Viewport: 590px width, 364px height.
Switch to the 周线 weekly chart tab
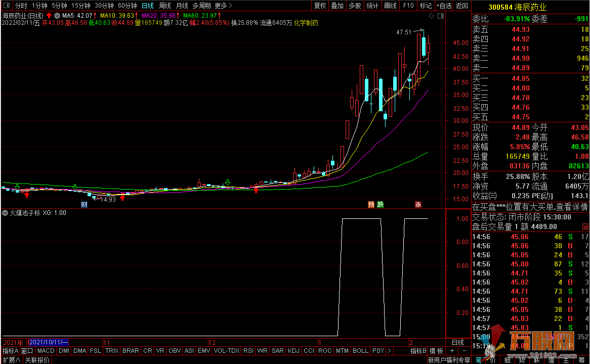click(165, 6)
